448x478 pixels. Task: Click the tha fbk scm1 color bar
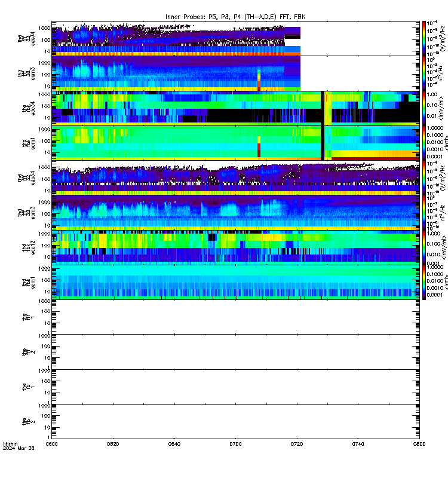[424, 143]
